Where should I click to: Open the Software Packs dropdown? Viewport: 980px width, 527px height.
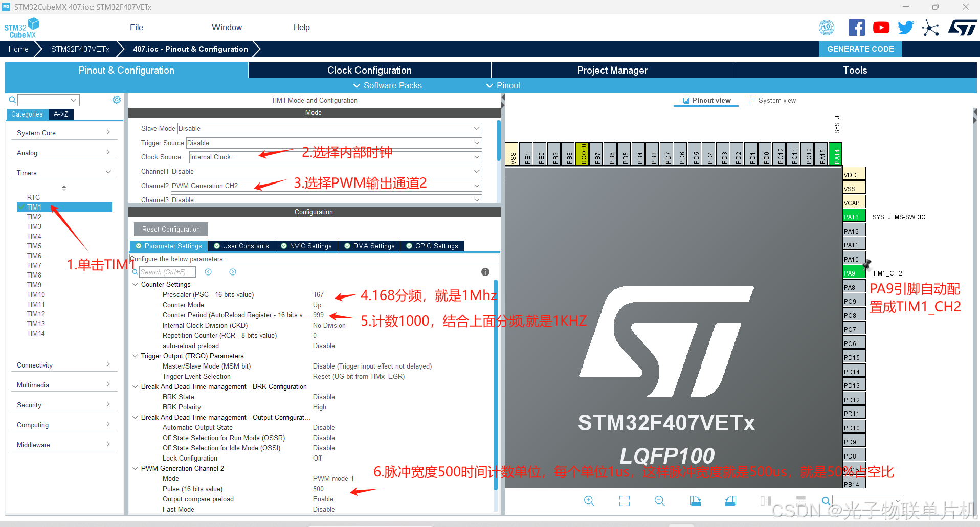387,85
